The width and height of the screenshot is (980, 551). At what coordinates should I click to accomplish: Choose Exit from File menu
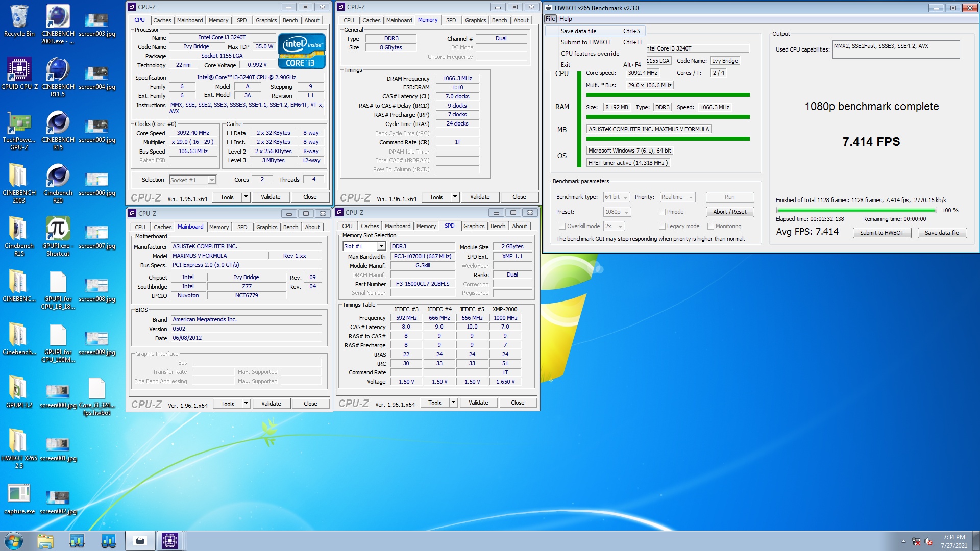596,65
